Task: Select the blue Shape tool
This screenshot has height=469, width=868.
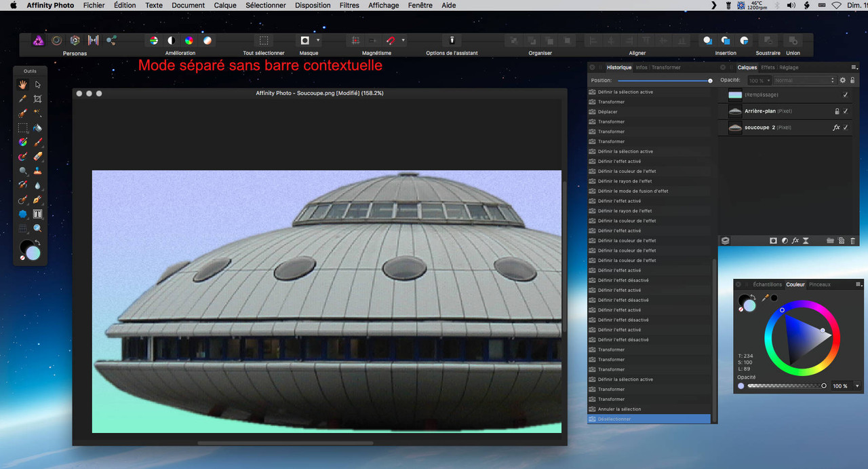Action: tap(22, 214)
